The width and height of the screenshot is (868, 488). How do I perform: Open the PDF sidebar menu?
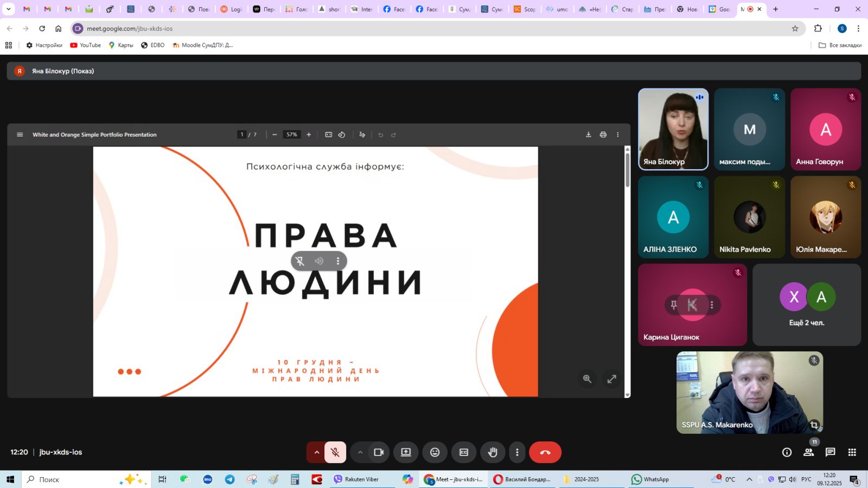pyautogui.click(x=20, y=134)
